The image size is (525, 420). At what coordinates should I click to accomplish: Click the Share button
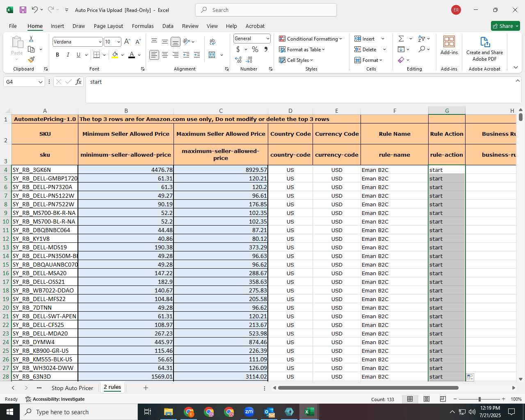click(x=505, y=26)
